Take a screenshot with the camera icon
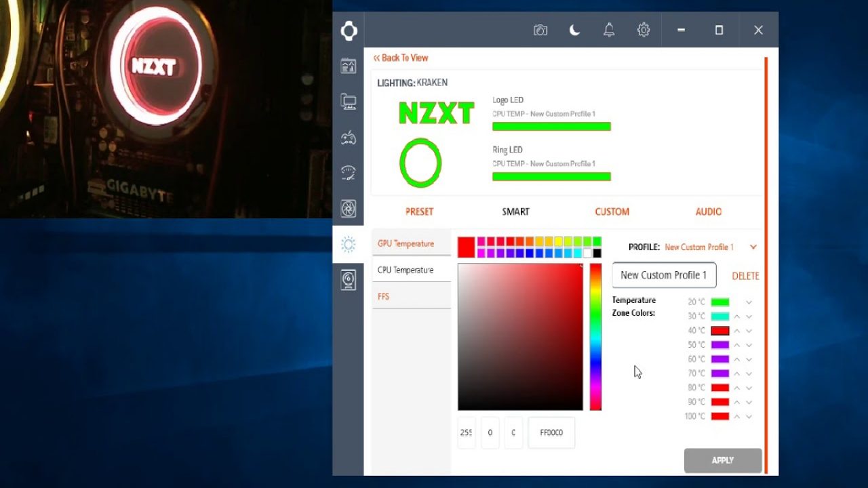 tap(540, 30)
